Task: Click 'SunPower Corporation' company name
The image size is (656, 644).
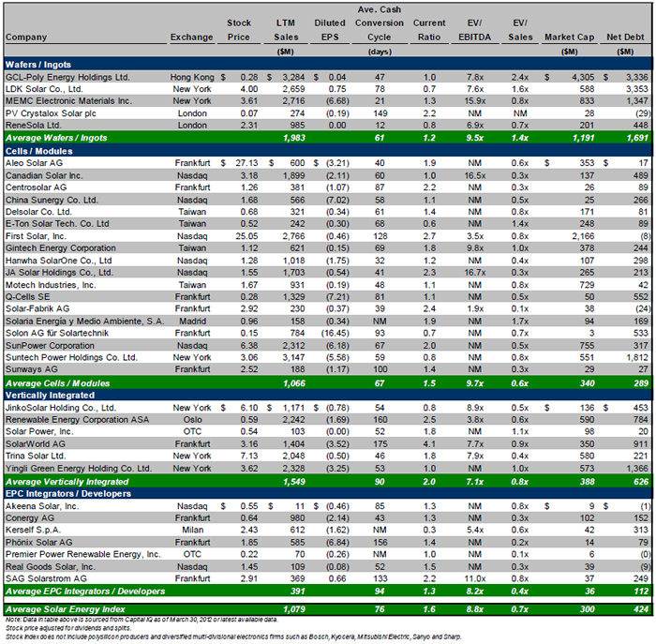Action: (x=50, y=346)
